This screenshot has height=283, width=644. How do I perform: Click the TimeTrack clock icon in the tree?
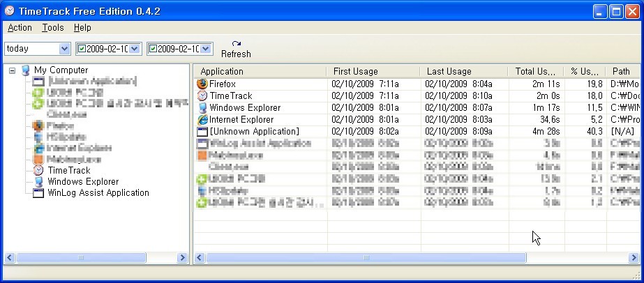pos(38,170)
